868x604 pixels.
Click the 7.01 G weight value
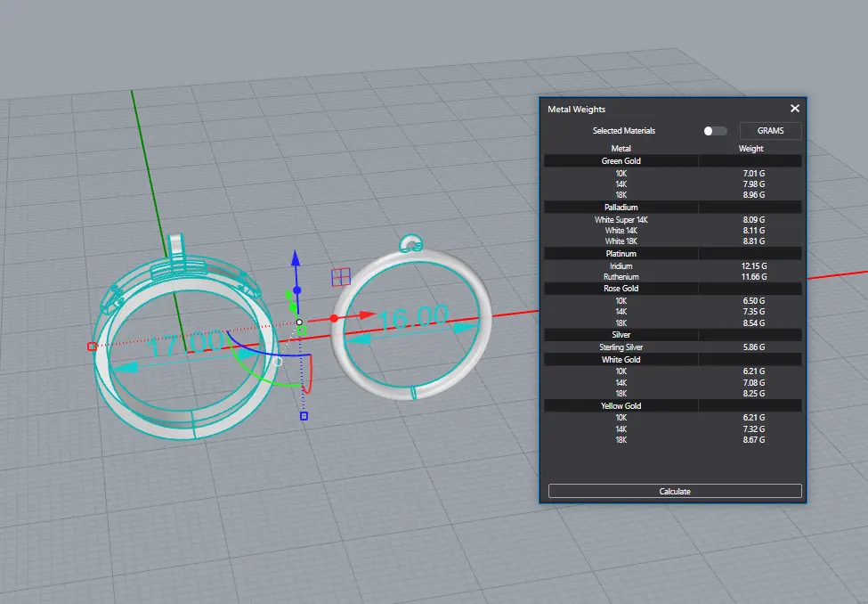(x=754, y=174)
